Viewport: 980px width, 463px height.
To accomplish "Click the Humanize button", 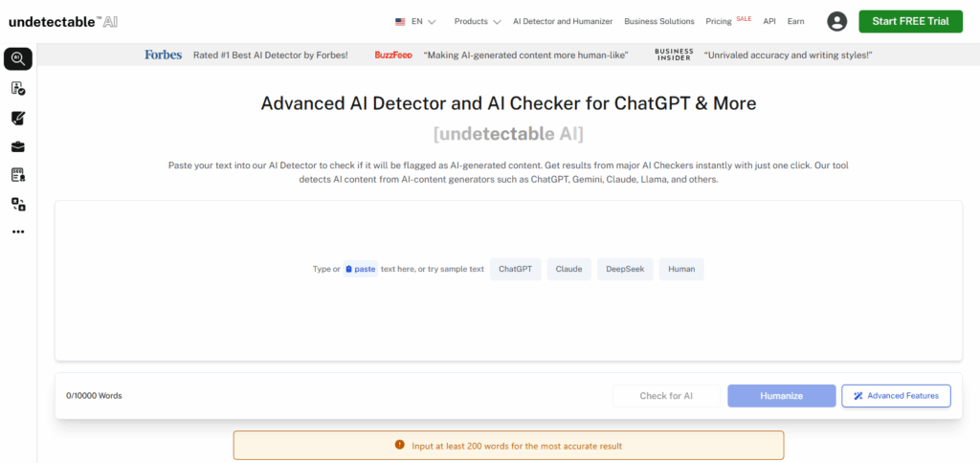I will (781, 395).
